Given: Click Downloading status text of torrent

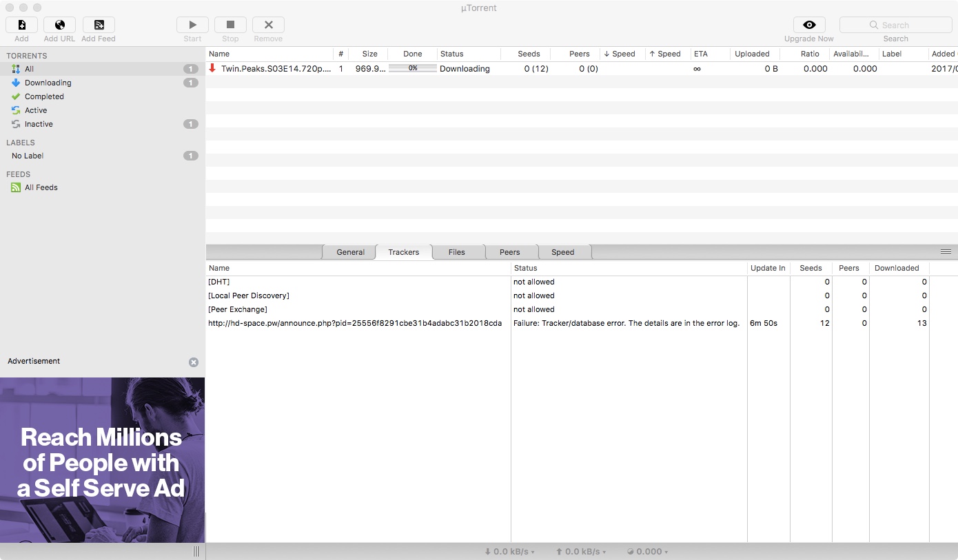Looking at the screenshot, I should click(x=465, y=69).
